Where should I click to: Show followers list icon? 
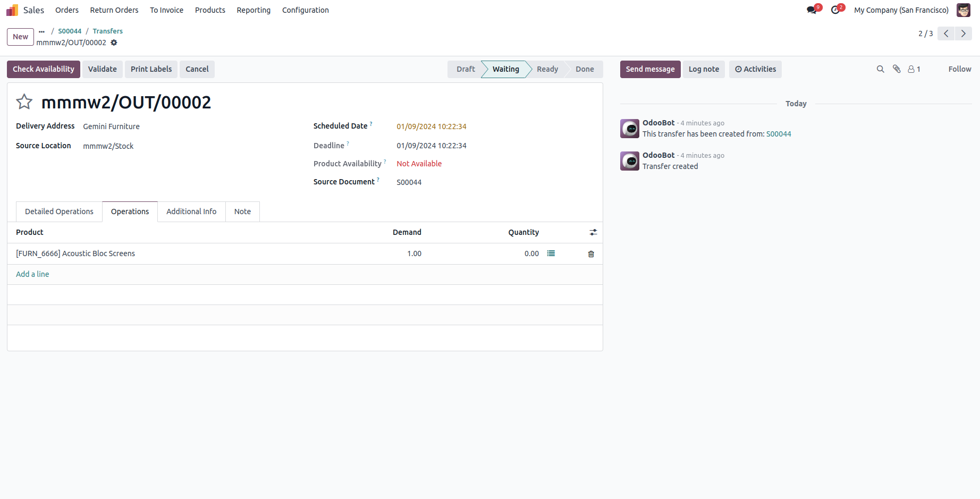coord(914,69)
